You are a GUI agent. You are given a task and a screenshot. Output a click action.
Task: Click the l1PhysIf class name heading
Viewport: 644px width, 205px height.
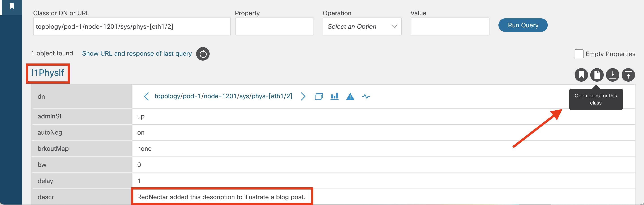pos(47,73)
